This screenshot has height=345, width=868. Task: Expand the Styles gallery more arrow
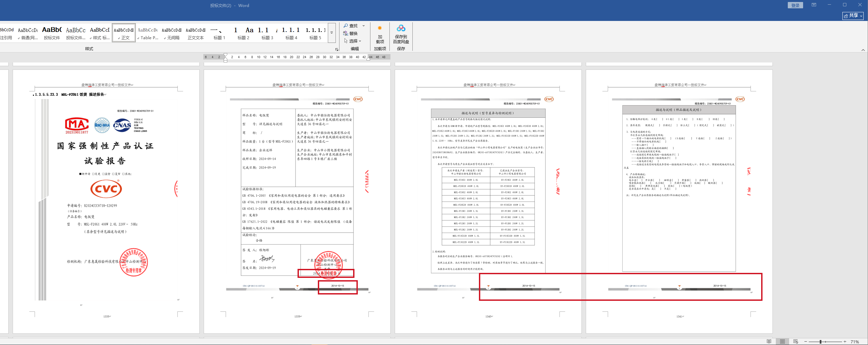point(331,33)
